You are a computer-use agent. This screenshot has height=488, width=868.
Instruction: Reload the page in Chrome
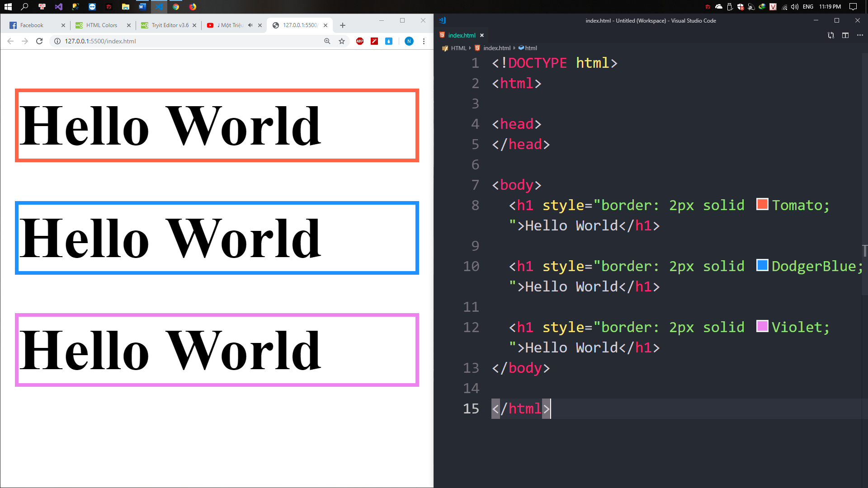39,41
